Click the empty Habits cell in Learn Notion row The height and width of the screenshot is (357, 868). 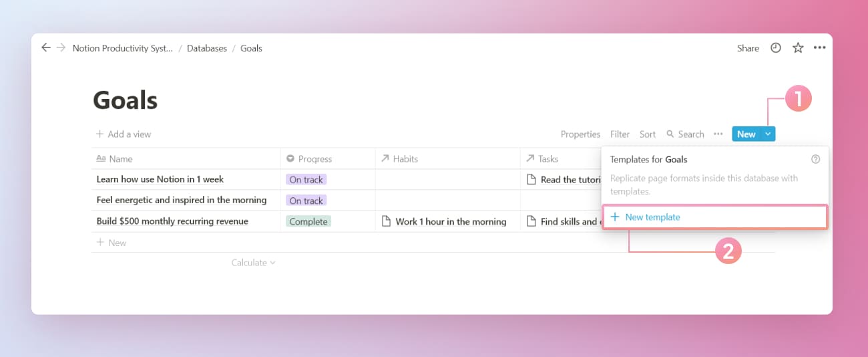447,179
